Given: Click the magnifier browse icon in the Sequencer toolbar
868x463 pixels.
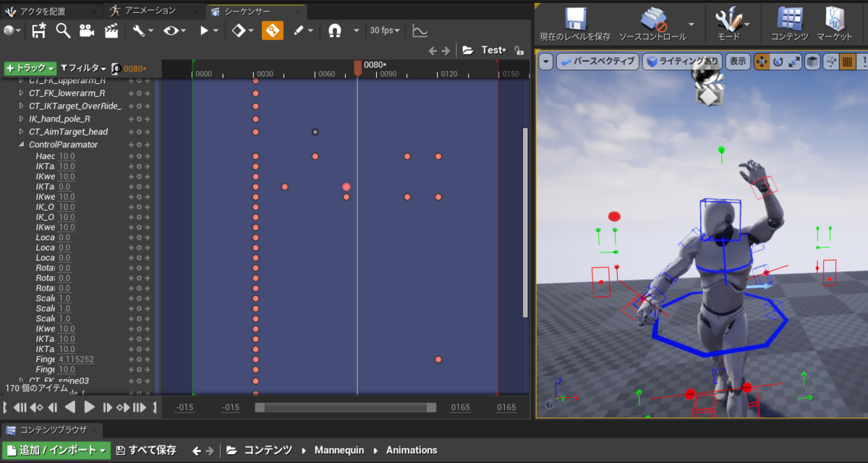Looking at the screenshot, I should [63, 30].
